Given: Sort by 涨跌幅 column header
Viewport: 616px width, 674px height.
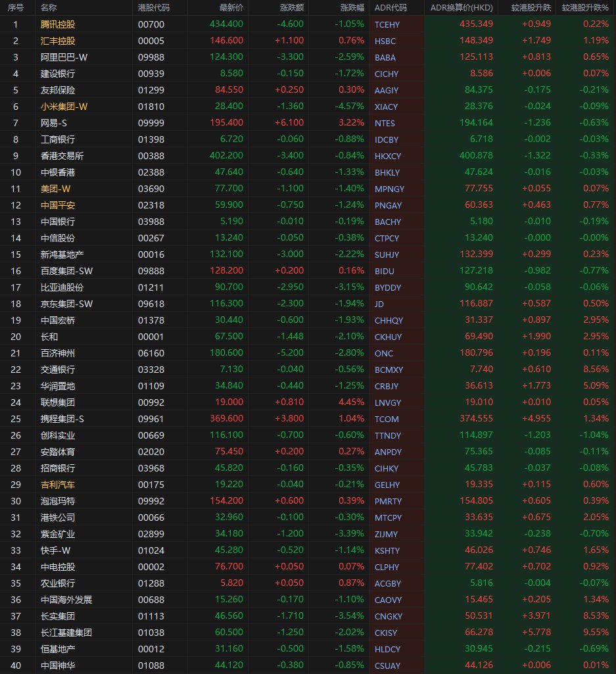Looking at the screenshot, I should [x=352, y=8].
